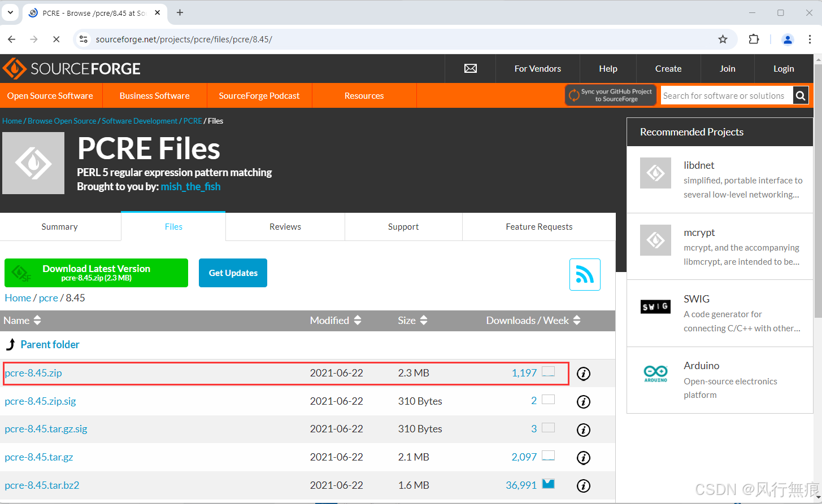822x504 pixels.
Task: Switch to the Reviews tab
Action: point(285,227)
